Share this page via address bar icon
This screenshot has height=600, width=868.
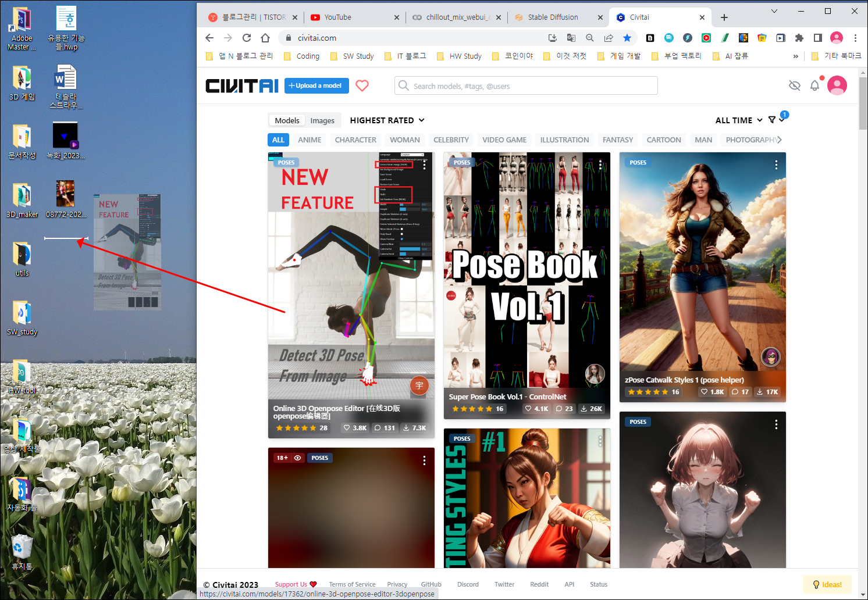click(x=609, y=38)
